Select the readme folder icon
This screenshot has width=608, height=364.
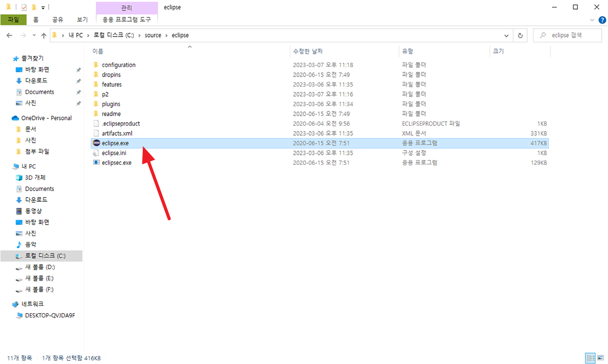pos(96,114)
